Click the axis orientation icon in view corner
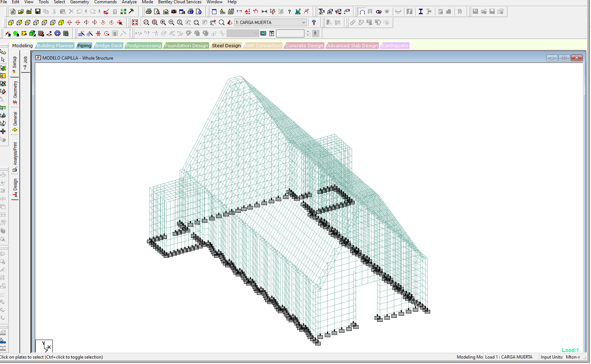The height and width of the screenshot is (364, 591). point(44,346)
